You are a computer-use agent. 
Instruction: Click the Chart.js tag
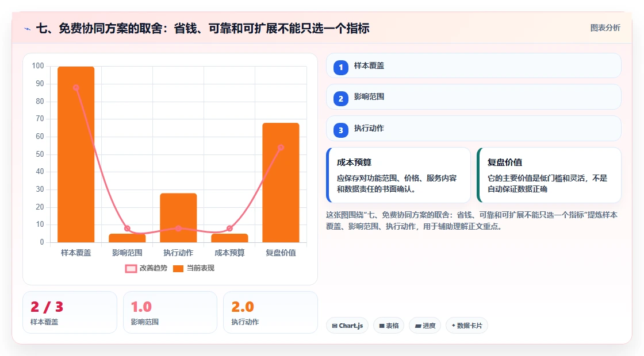tap(347, 326)
